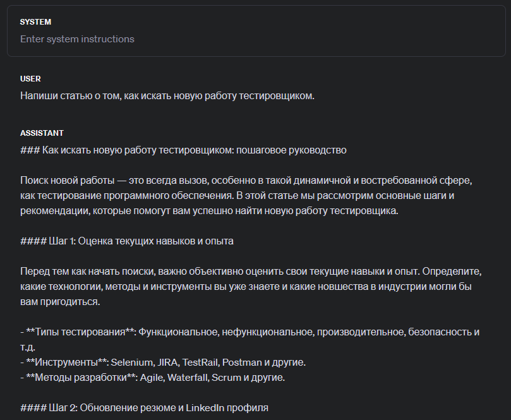The image size is (511, 420).
Task: Click the paragraph starting 'Перед тем как начать'
Action: pyautogui.click(x=251, y=272)
